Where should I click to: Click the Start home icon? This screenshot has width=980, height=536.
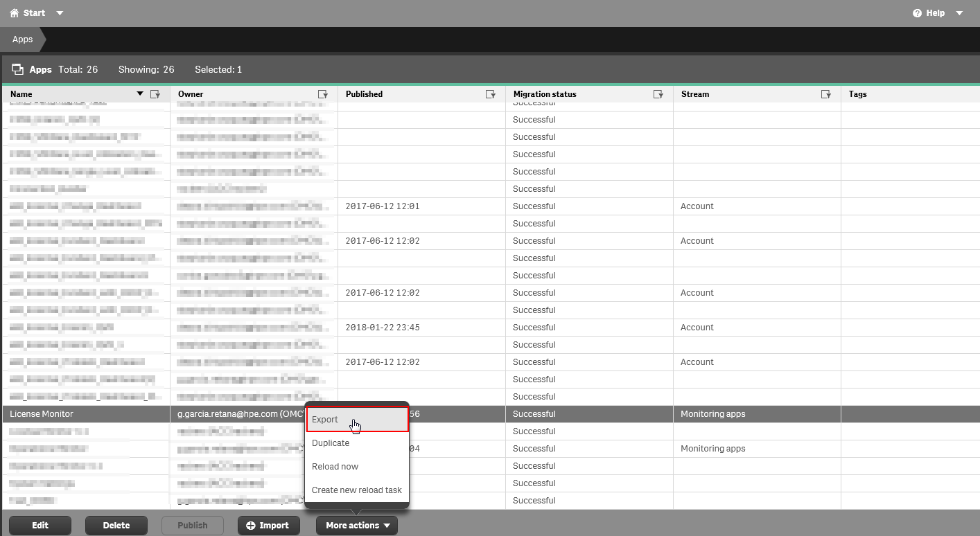tap(15, 13)
